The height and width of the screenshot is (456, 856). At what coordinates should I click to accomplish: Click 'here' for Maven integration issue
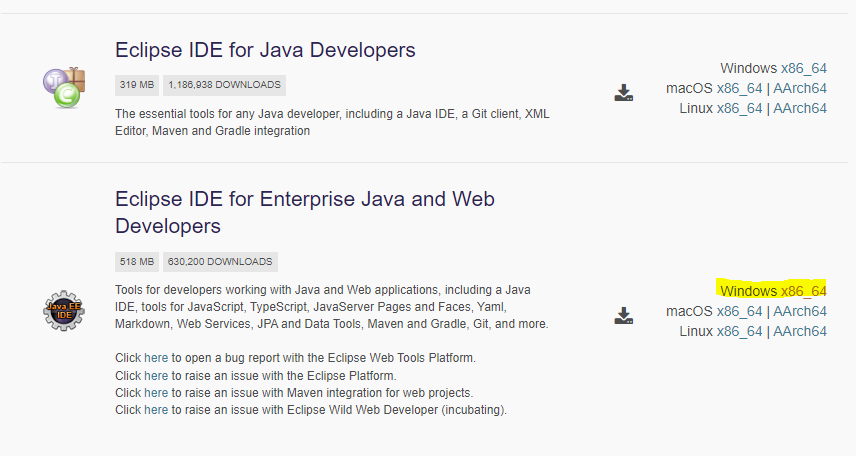point(156,393)
